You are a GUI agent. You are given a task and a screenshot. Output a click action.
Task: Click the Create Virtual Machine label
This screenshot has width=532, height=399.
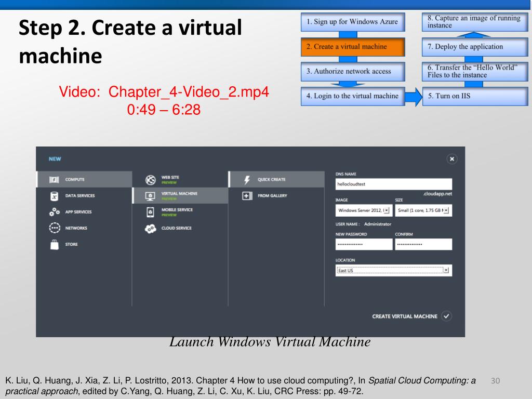pyautogui.click(x=404, y=316)
